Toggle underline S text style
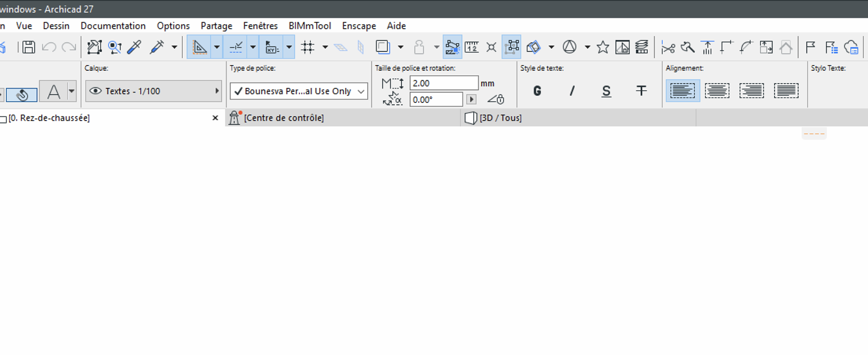Screen dimensions: 868x355 point(606,91)
